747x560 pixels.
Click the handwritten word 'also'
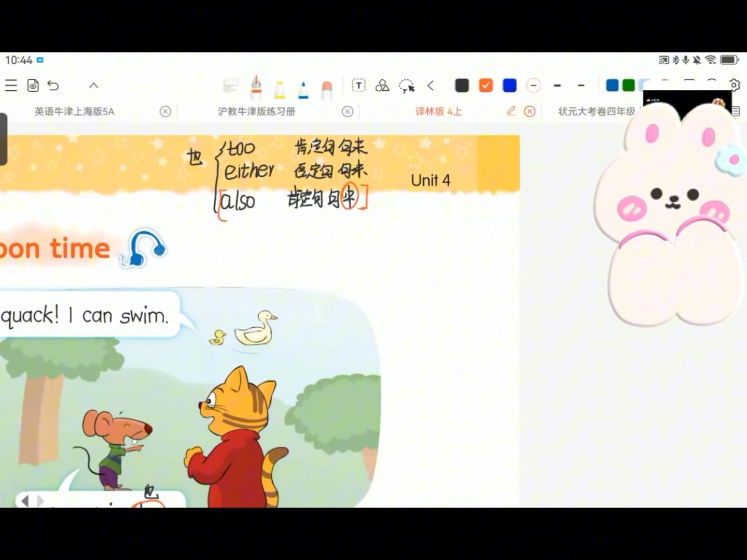tap(239, 201)
